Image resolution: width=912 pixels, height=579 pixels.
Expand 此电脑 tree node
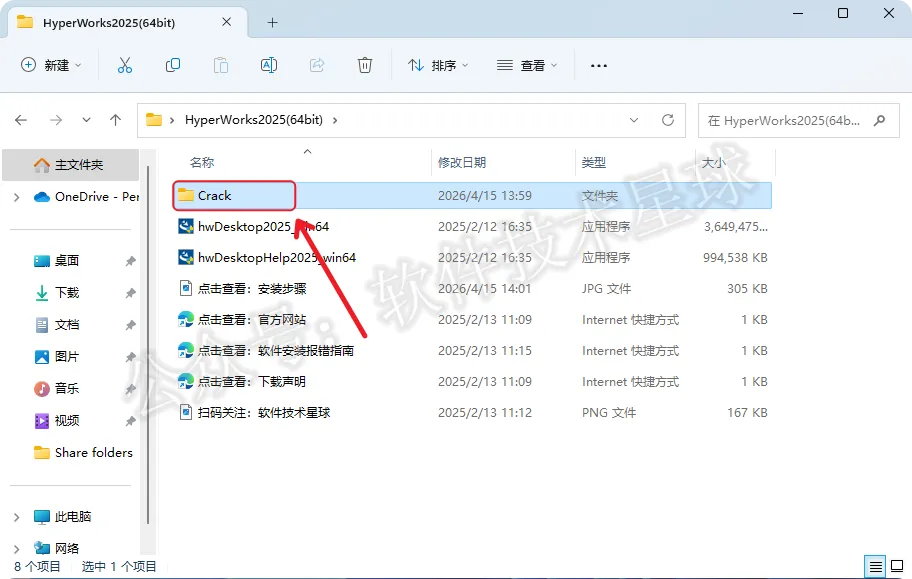coord(16,517)
